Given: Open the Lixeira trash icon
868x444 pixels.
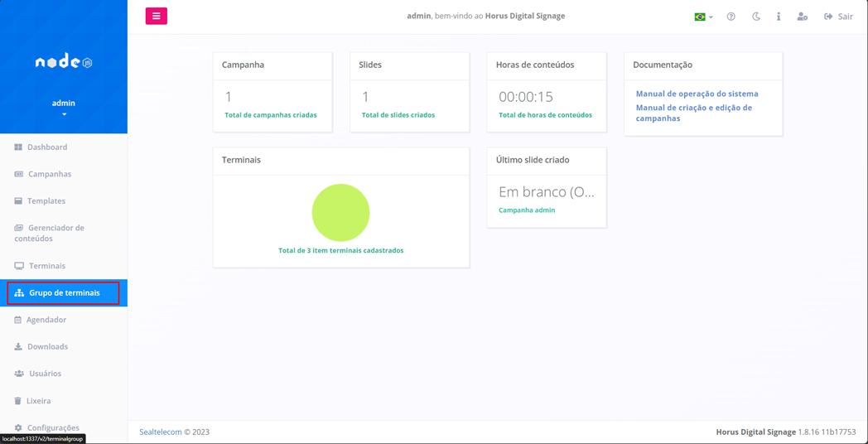Looking at the screenshot, I should 18,401.
